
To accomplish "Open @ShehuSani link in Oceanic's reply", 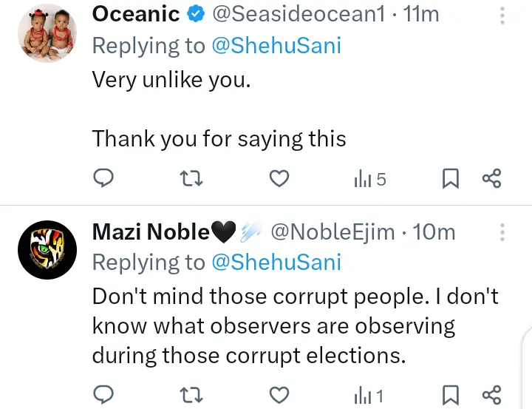I will click(x=276, y=46).
